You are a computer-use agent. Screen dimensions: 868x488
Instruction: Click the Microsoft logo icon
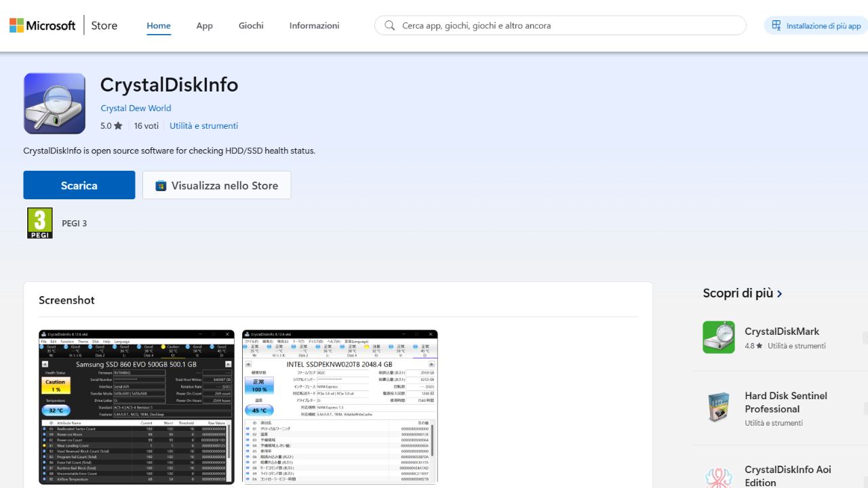pos(16,26)
